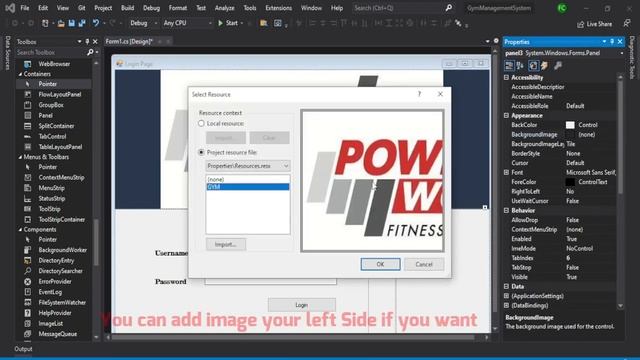Collapse the Menus & Toolbars group

point(20,157)
